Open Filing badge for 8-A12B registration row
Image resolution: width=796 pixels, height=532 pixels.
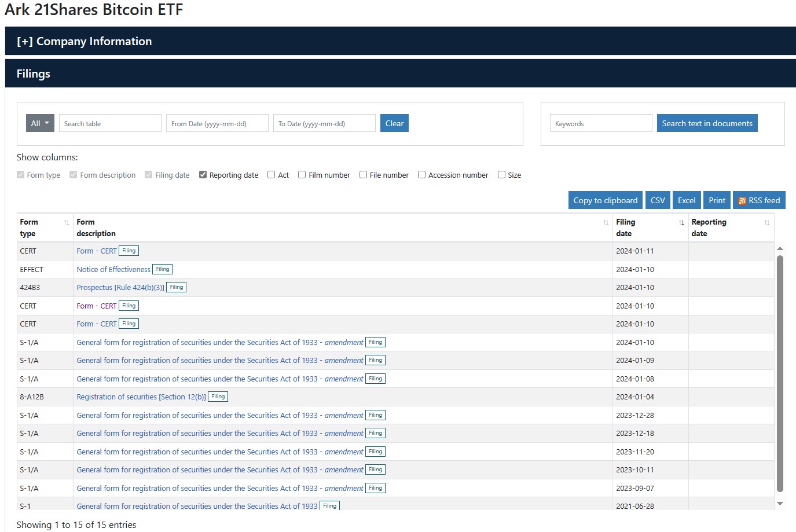218,397
